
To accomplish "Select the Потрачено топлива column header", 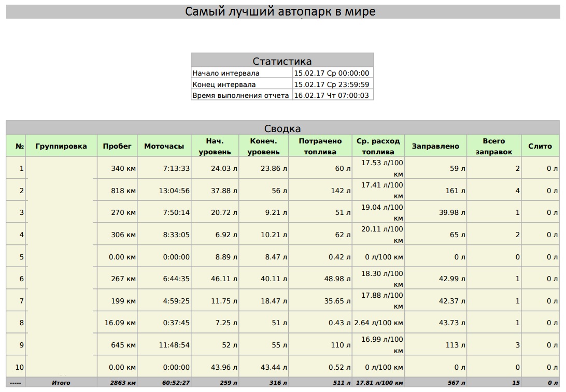I will 320,146.
